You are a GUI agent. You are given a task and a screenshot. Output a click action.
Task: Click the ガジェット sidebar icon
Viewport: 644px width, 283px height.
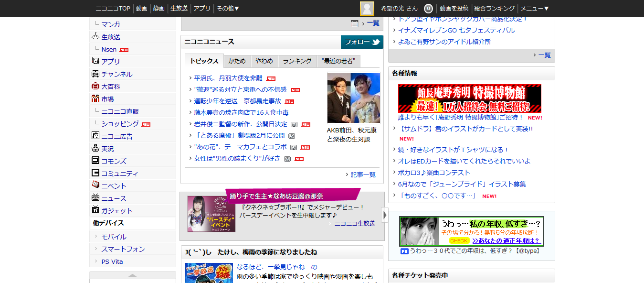(95, 210)
